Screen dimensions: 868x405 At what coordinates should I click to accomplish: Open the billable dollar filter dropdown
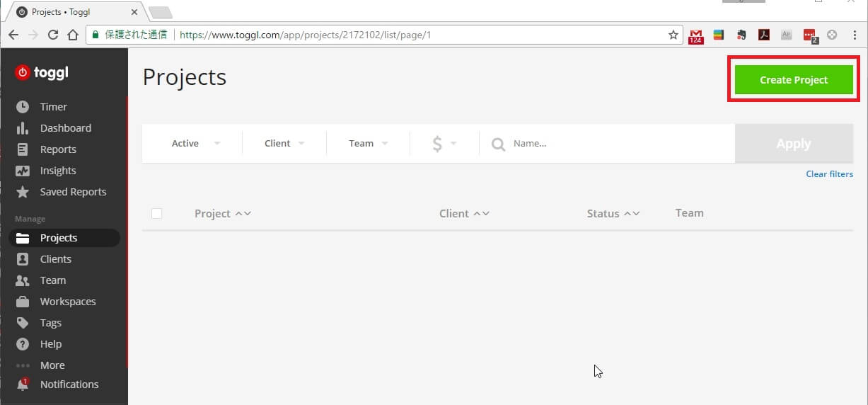pos(444,144)
